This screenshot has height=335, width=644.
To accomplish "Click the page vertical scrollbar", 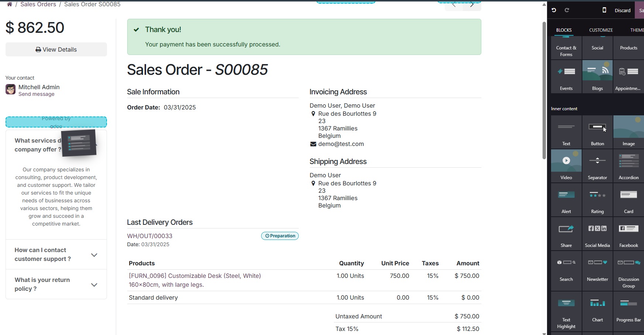I will [544, 90].
